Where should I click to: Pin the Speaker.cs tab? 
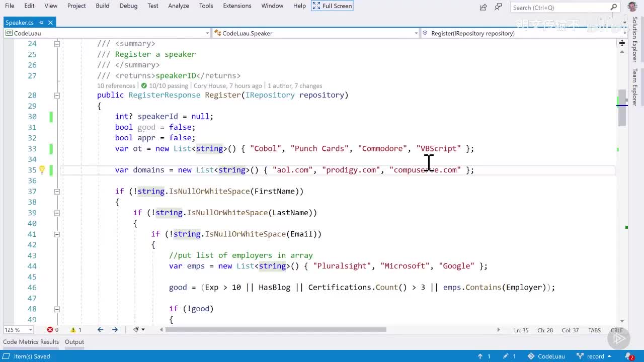[x=41, y=23]
